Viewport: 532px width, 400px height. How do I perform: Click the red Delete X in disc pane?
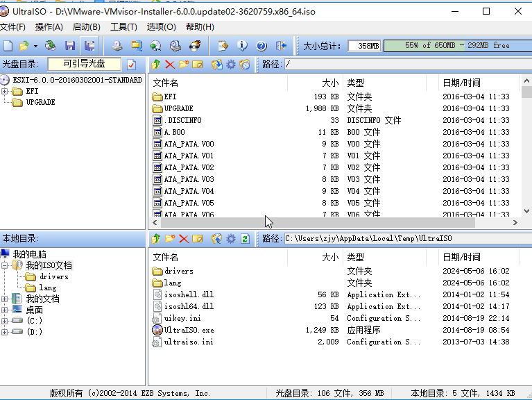tap(170, 65)
